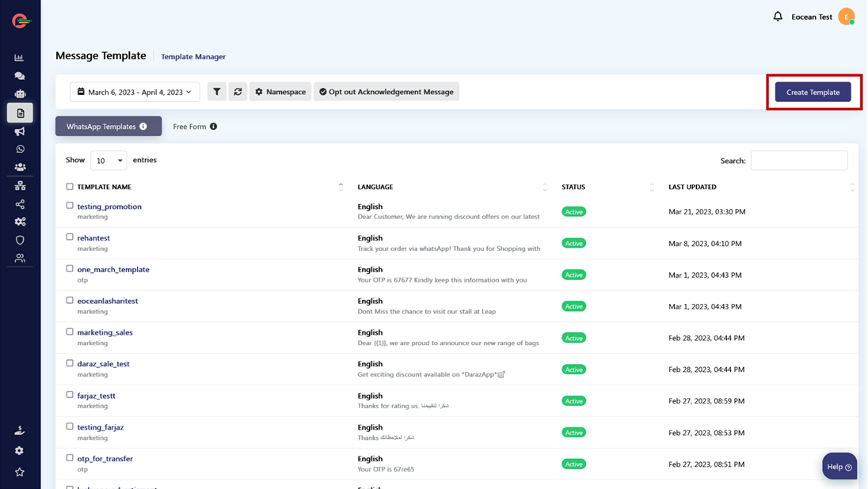The image size is (868, 489).
Task: Click into the Search input field
Action: tap(798, 161)
